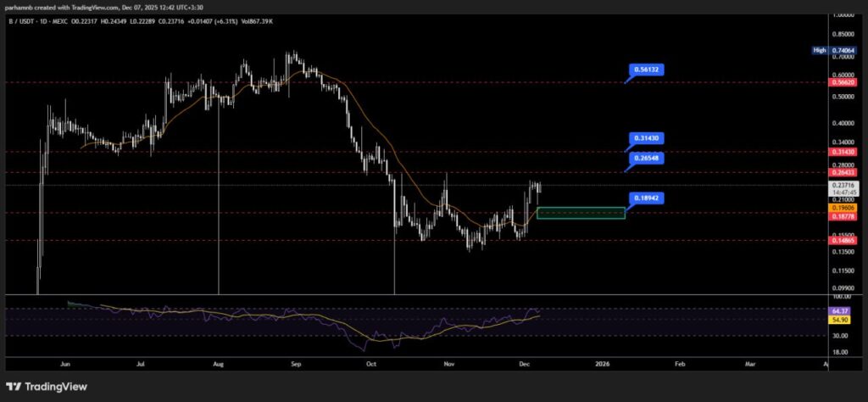868x402 pixels.
Task: Click the red 0.18778 price axis label
Action: pyautogui.click(x=845, y=215)
